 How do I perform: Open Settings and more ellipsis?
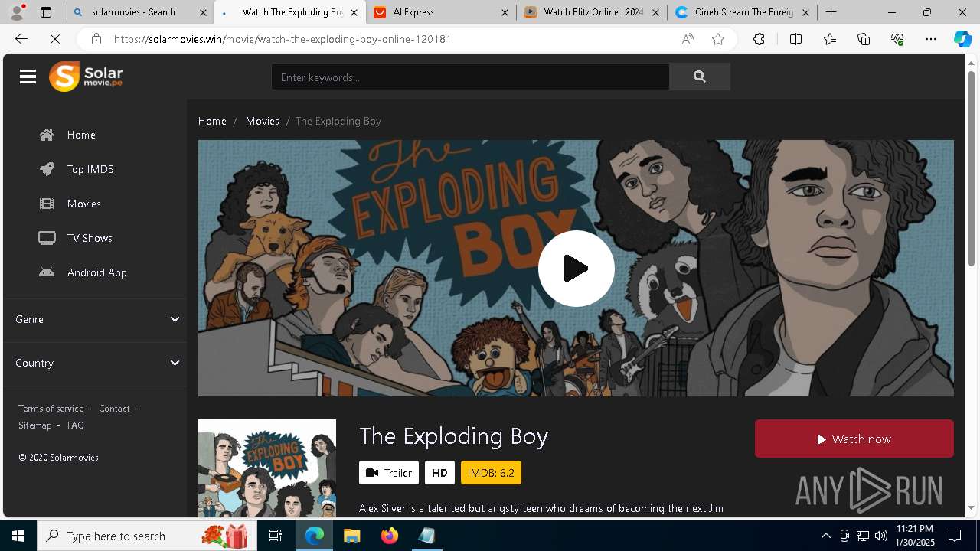[x=931, y=39]
